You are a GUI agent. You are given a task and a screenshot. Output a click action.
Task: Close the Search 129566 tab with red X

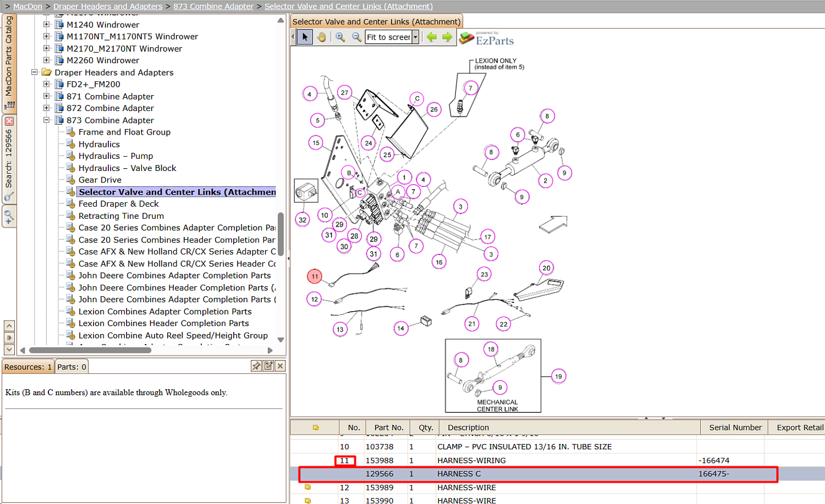point(9,121)
